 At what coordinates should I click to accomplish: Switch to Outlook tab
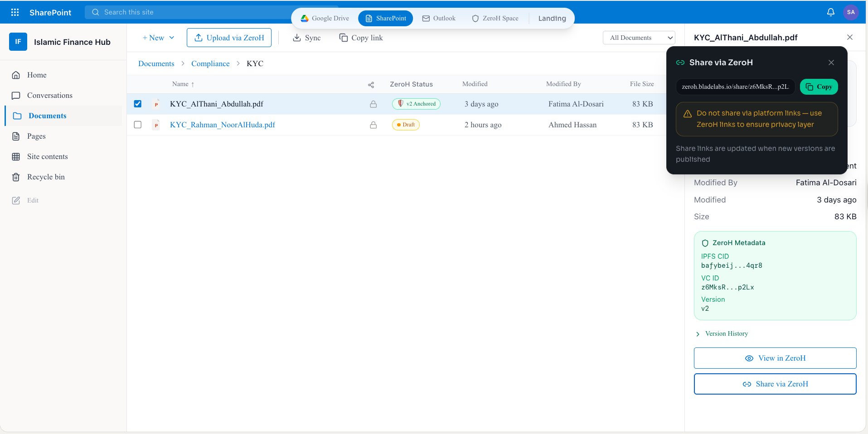coord(439,18)
